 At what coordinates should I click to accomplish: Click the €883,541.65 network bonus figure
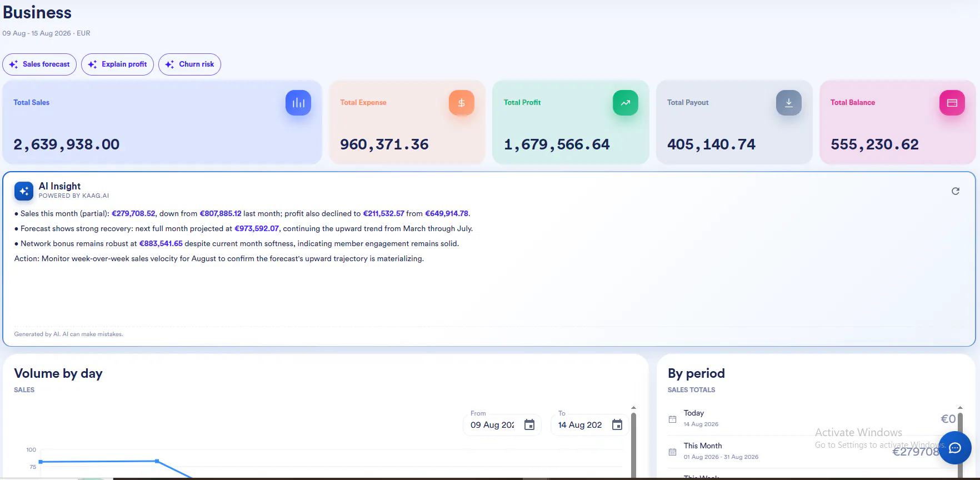(x=161, y=243)
